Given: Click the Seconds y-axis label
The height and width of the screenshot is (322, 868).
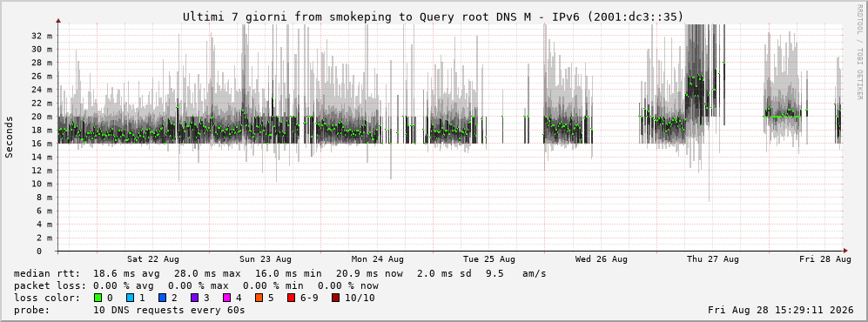Looking at the screenshot, I should (x=10, y=137).
